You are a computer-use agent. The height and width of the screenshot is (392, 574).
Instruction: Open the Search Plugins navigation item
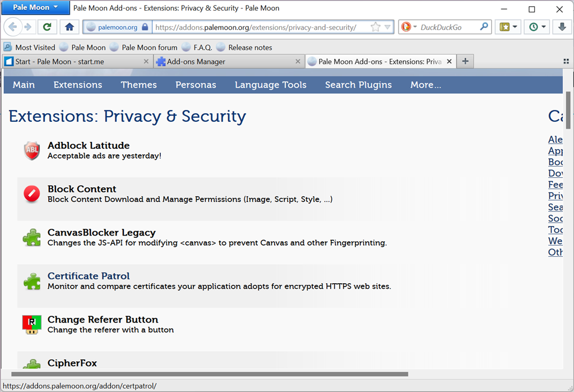tap(358, 85)
